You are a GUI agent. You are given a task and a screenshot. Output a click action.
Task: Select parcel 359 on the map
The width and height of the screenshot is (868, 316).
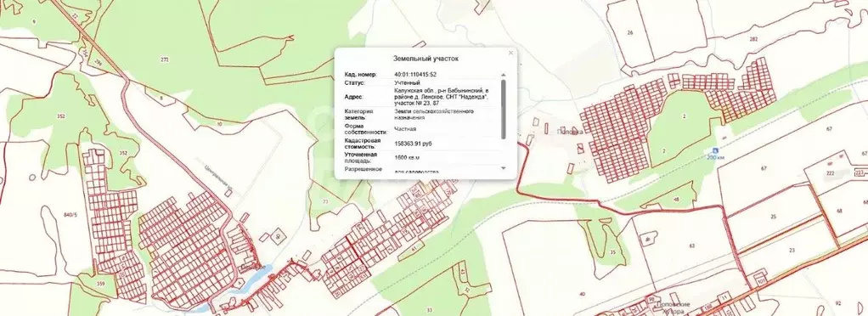100,284
